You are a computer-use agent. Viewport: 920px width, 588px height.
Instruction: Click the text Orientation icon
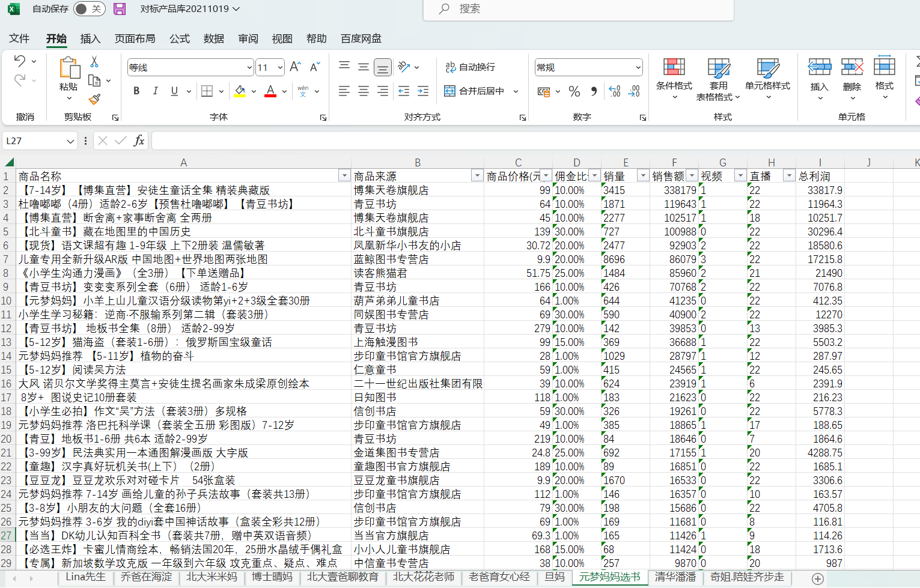404,67
